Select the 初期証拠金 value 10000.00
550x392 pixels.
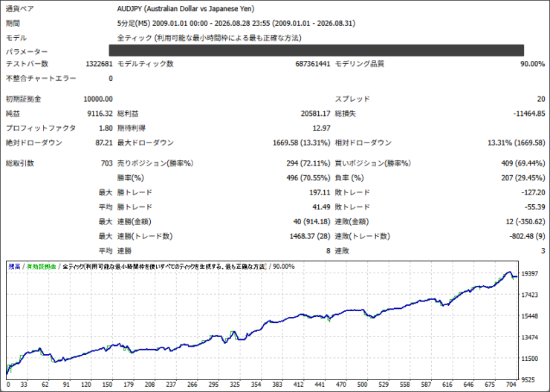(x=98, y=99)
